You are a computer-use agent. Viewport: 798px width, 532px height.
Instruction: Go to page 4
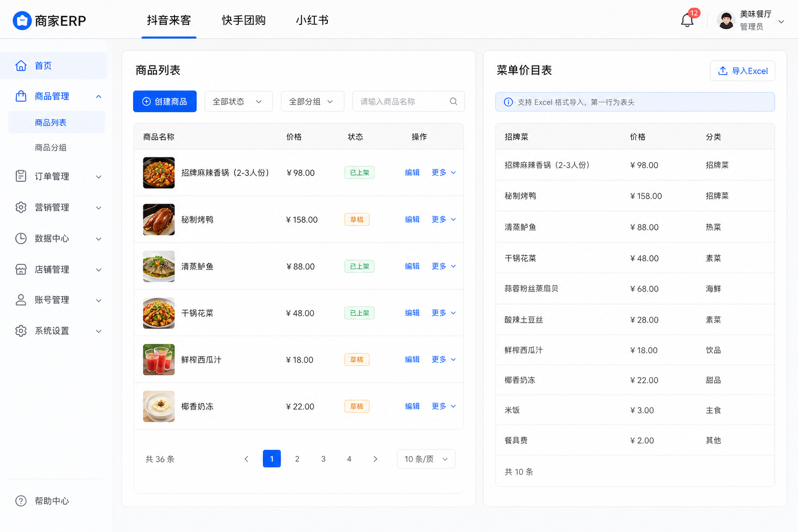pyautogui.click(x=349, y=459)
